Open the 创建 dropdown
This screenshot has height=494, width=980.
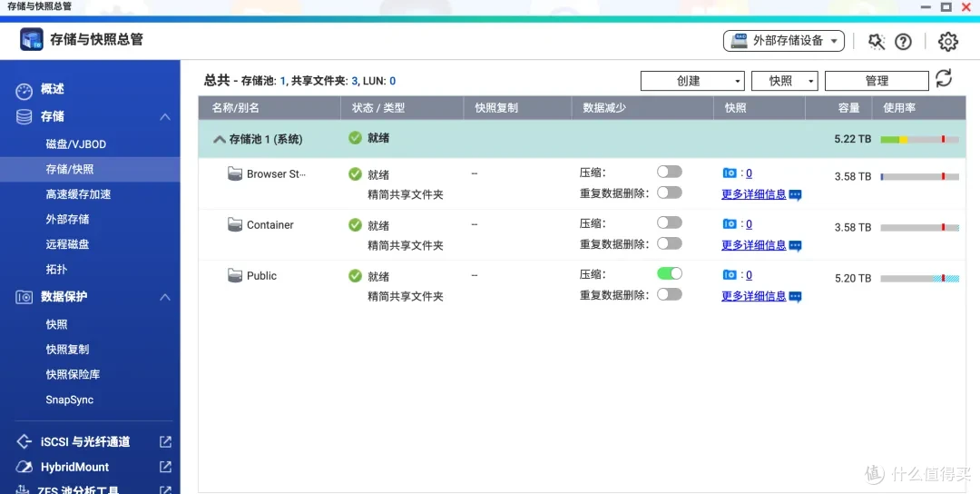point(692,81)
